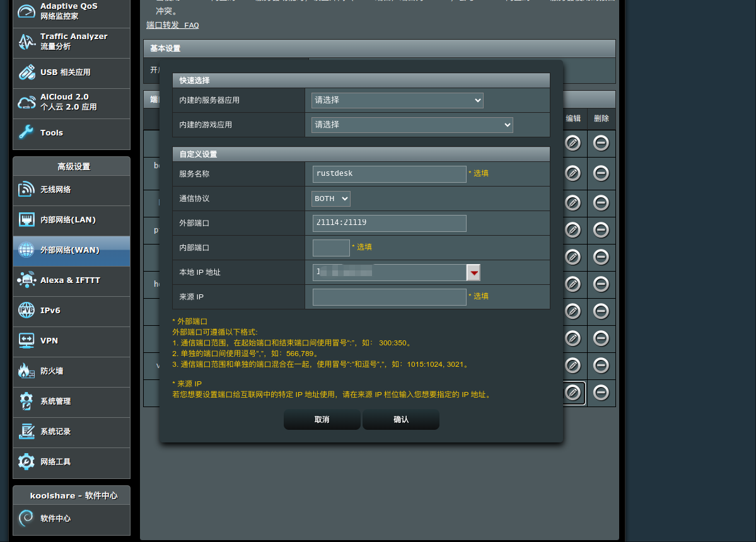The height and width of the screenshot is (542, 756).
Task: Click the 来源 IP input field
Action: pyautogui.click(x=390, y=297)
